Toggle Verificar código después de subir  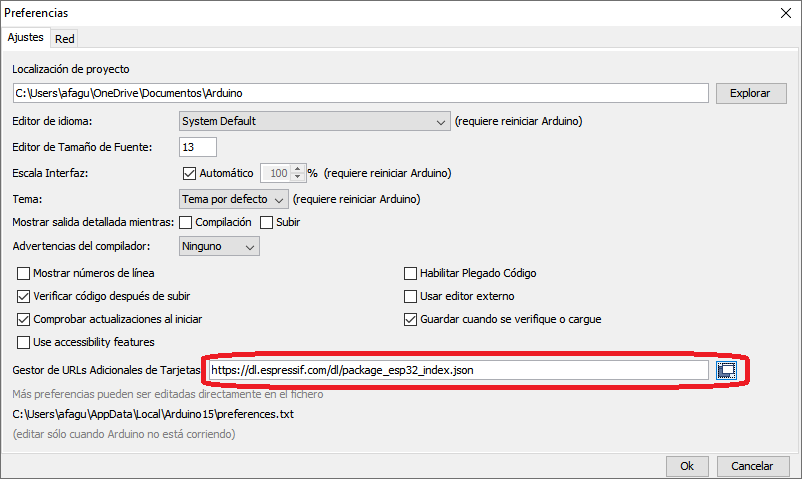24,296
